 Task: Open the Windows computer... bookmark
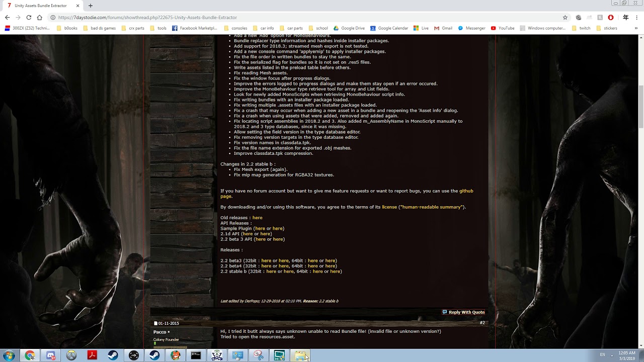543,28
